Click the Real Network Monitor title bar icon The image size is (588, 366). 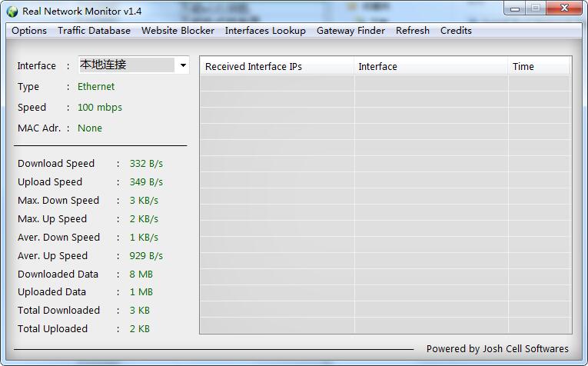coord(12,12)
